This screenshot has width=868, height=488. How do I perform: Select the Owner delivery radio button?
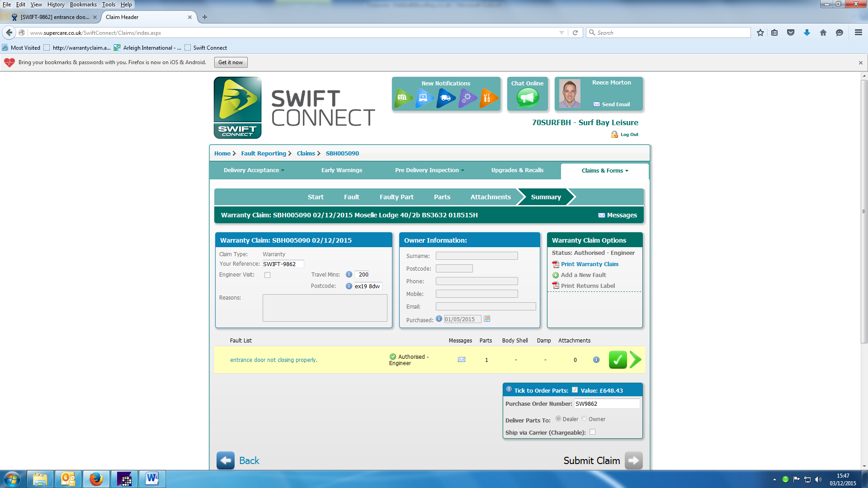coord(584,419)
